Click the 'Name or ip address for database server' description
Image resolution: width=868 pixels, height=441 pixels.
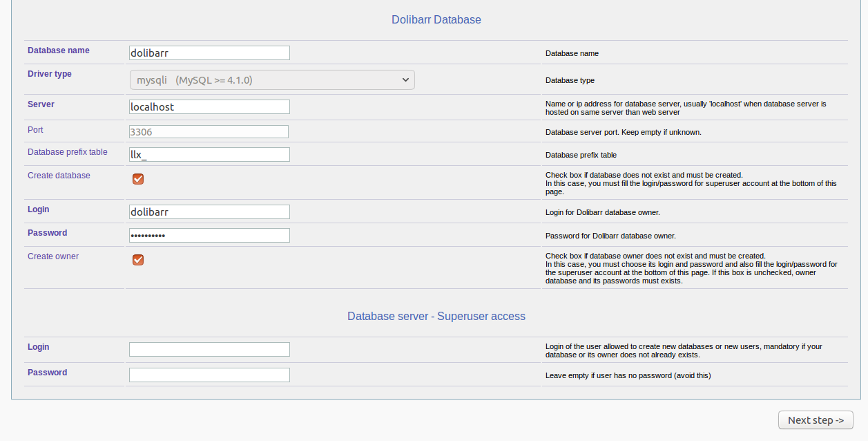click(686, 108)
